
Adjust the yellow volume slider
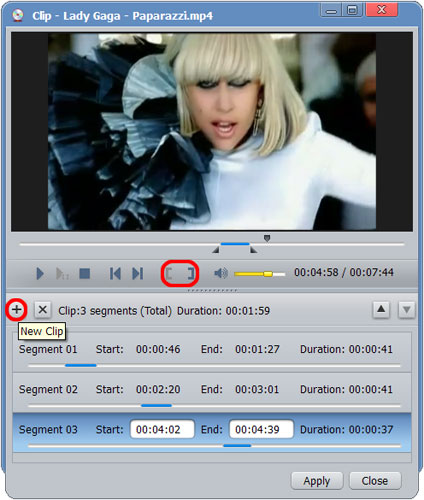260,274
